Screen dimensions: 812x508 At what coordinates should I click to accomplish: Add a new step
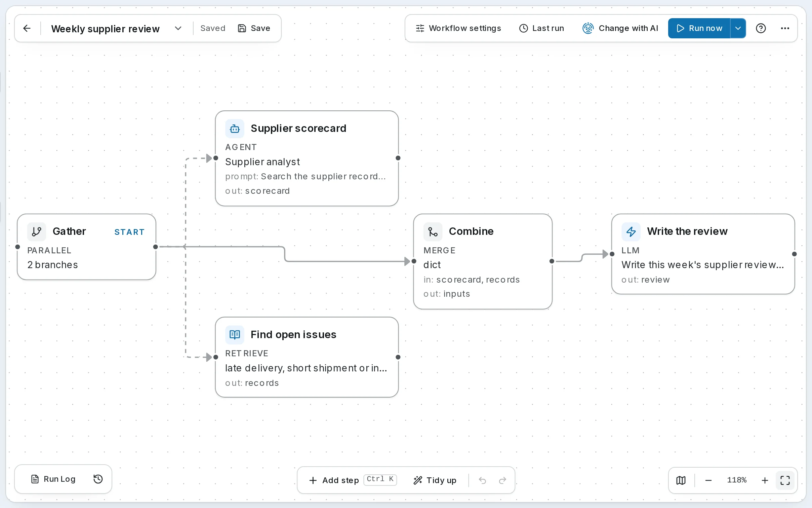click(353, 480)
